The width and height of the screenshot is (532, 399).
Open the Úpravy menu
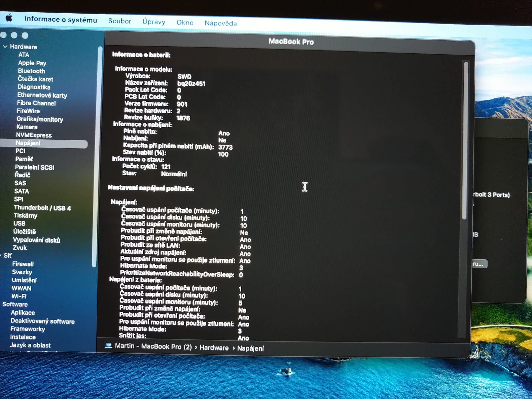(154, 22)
